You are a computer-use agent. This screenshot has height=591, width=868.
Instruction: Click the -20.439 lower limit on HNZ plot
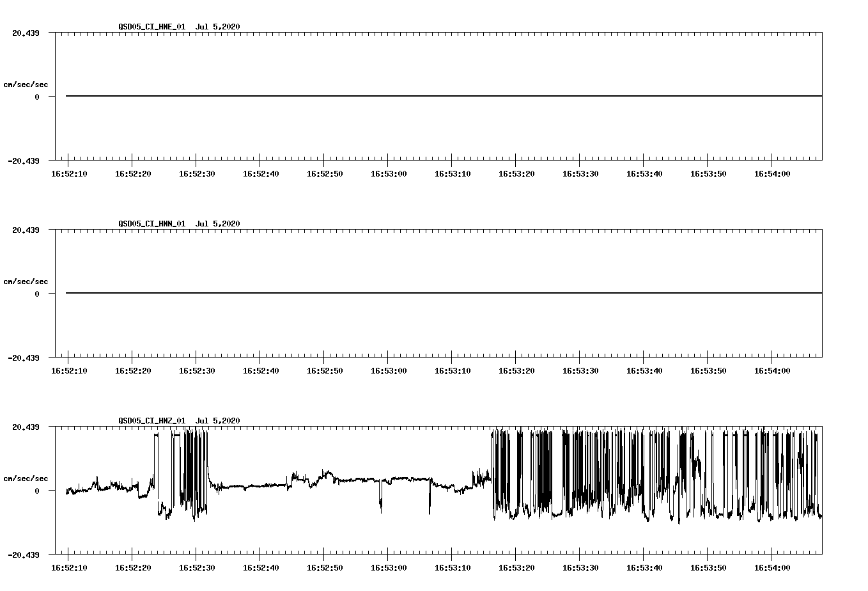coord(24,555)
